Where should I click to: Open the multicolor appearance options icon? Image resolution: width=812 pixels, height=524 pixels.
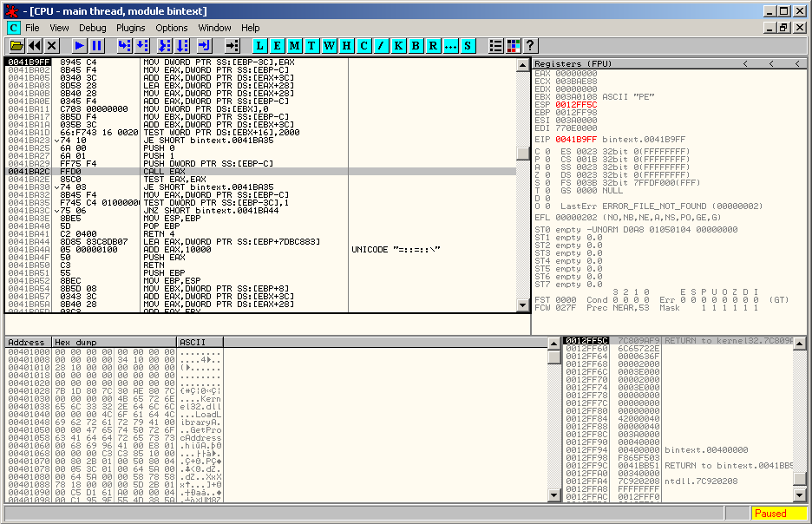click(x=514, y=45)
